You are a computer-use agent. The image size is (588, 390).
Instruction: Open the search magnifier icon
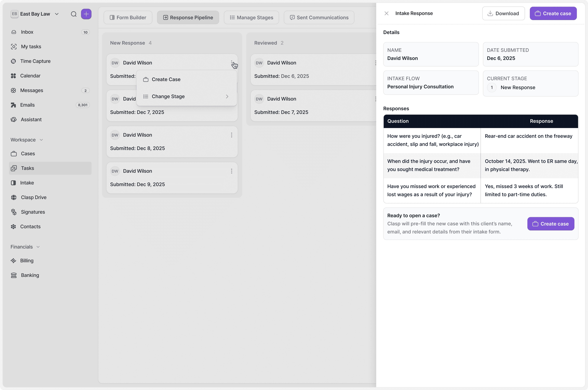pyautogui.click(x=74, y=14)
